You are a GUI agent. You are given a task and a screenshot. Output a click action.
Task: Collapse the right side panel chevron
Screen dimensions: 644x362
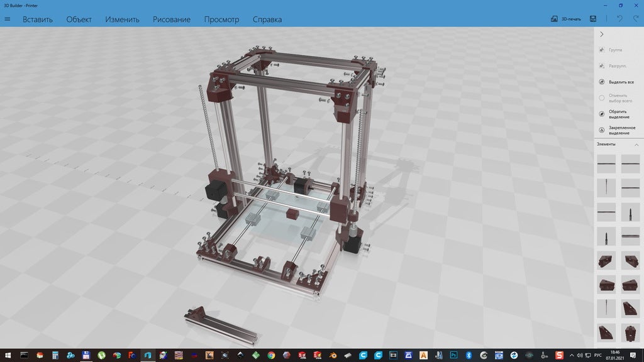(602, 34)
